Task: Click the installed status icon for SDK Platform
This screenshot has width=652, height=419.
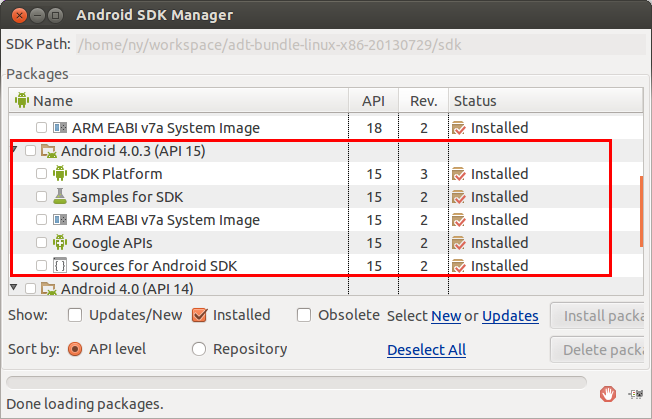Action: coord(459,174)
